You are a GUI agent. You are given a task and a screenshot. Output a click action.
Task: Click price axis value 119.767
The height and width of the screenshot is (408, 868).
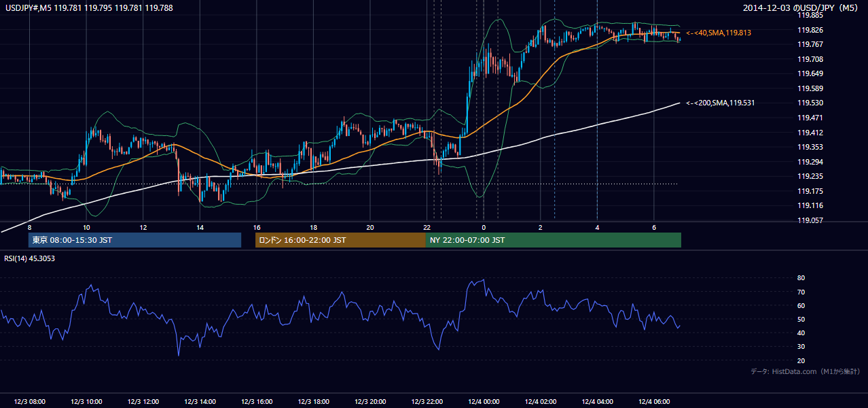coord(809,44)
